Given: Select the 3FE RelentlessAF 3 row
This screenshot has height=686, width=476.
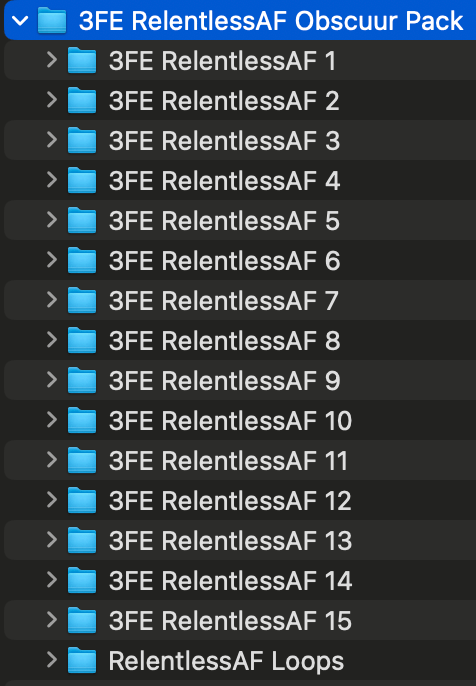Looking at the screenshot, I should 240,140.
